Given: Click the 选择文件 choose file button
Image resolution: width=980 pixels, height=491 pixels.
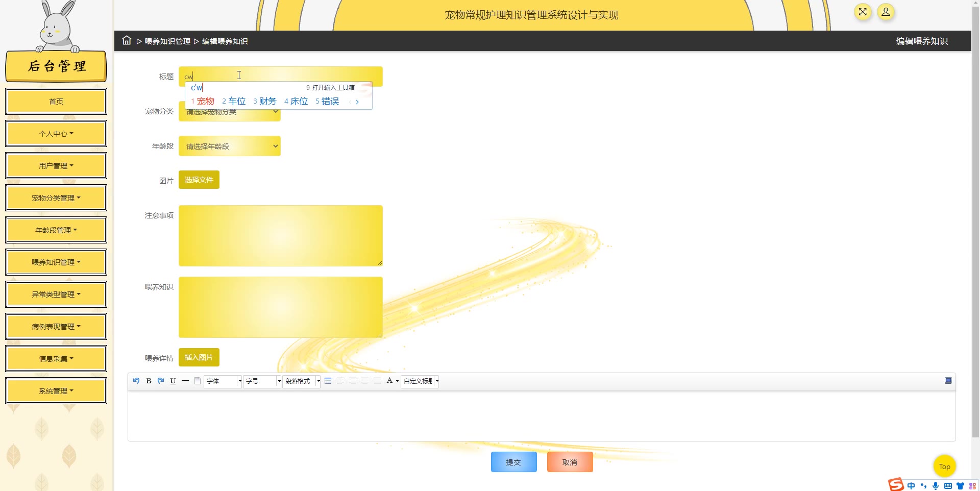Looking at the screenshot, I should click(199, 180).
